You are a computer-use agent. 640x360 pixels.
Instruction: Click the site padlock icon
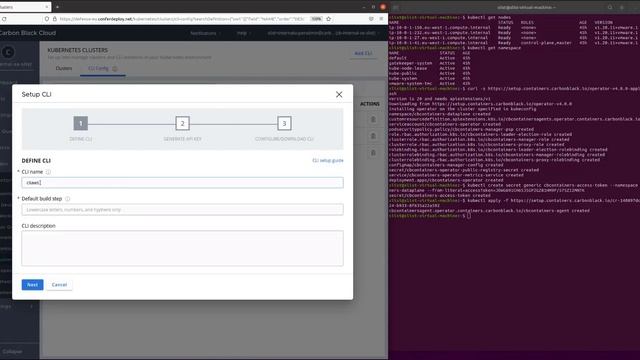point(55,19)
